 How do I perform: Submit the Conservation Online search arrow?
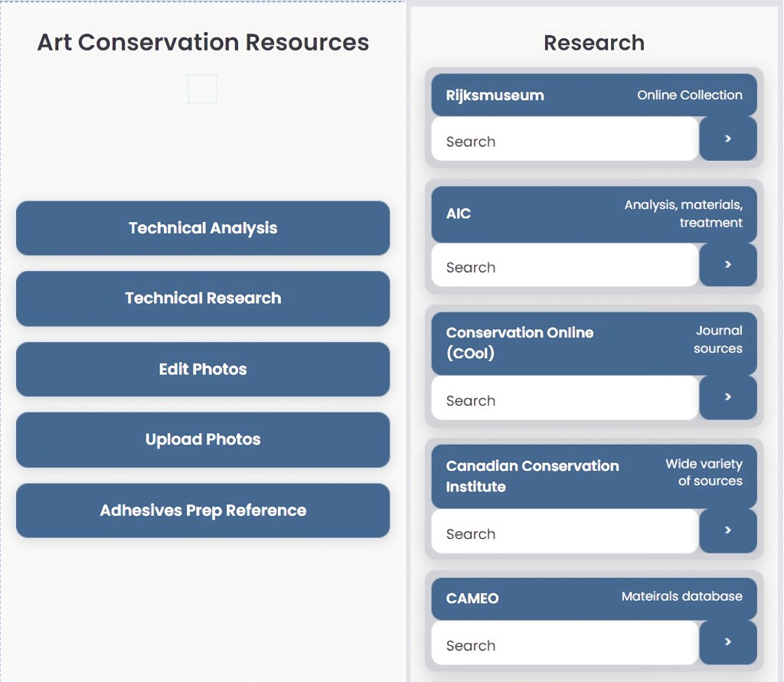point(727,397)
